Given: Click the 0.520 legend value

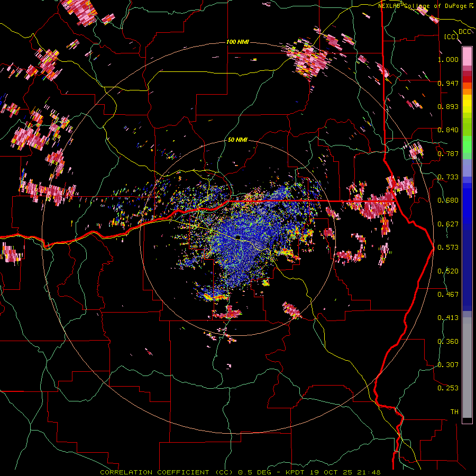Looking at the screenshot, I should (448, 271).
